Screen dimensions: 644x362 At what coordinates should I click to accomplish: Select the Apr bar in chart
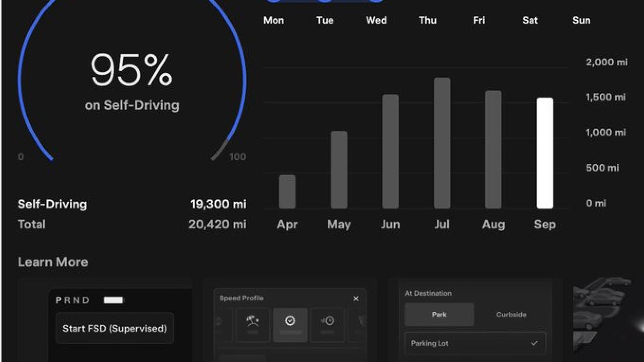[287, 192]
